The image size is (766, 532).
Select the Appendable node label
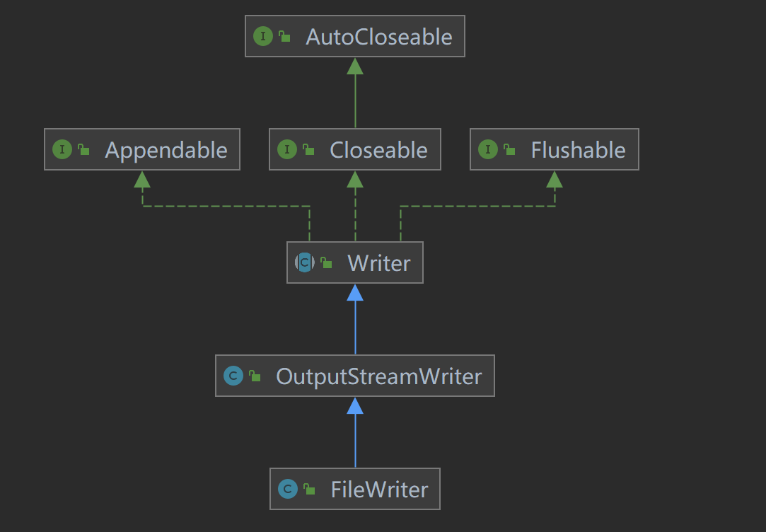pyautogui.click(x=166, y=150)
